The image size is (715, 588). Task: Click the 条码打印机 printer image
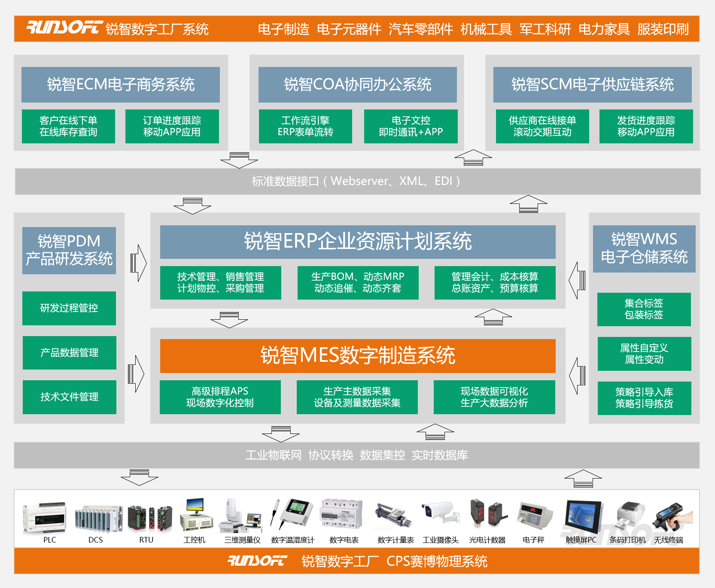630,516
